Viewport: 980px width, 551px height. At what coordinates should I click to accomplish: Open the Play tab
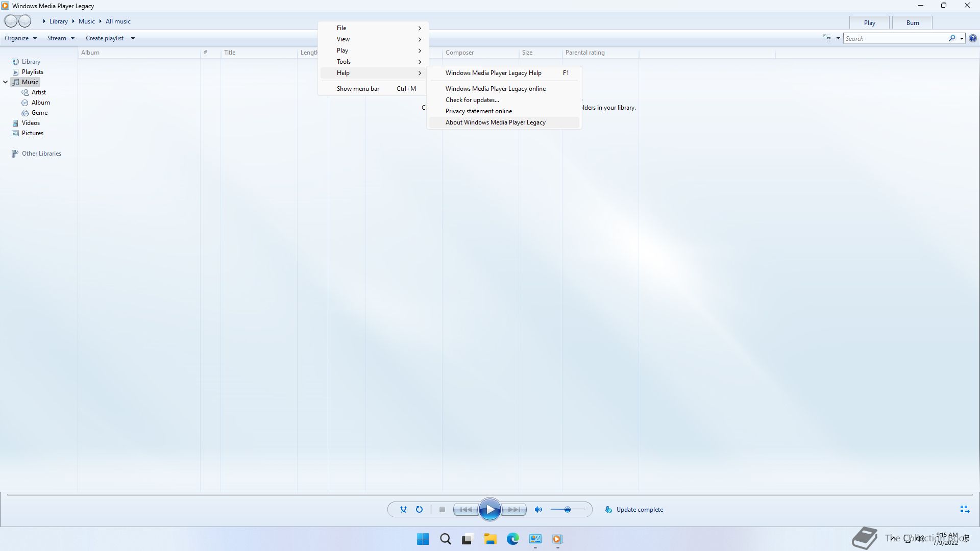click(x=869, y=23)
